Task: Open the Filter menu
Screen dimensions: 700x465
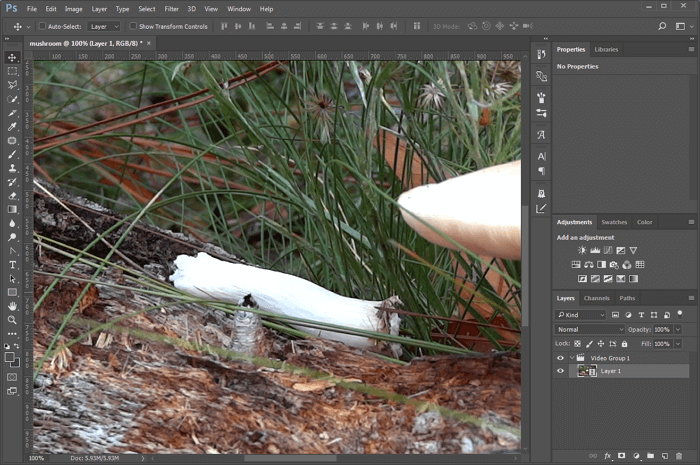Action: click(x=171, y=9)
